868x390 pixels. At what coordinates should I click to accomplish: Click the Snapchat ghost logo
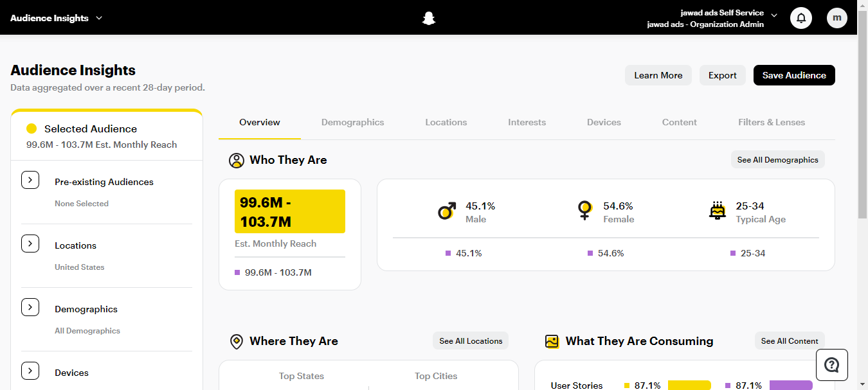pos(429,18)
